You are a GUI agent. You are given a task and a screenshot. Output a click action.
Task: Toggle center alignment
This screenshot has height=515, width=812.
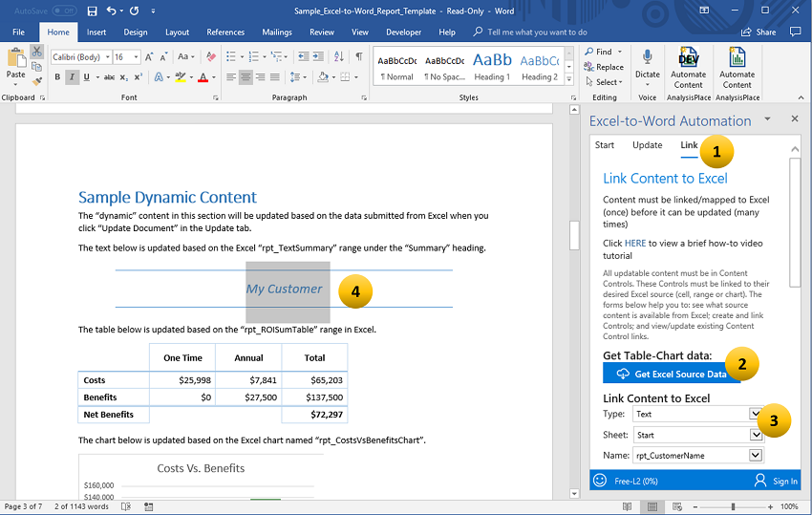[x=246, y=77]
